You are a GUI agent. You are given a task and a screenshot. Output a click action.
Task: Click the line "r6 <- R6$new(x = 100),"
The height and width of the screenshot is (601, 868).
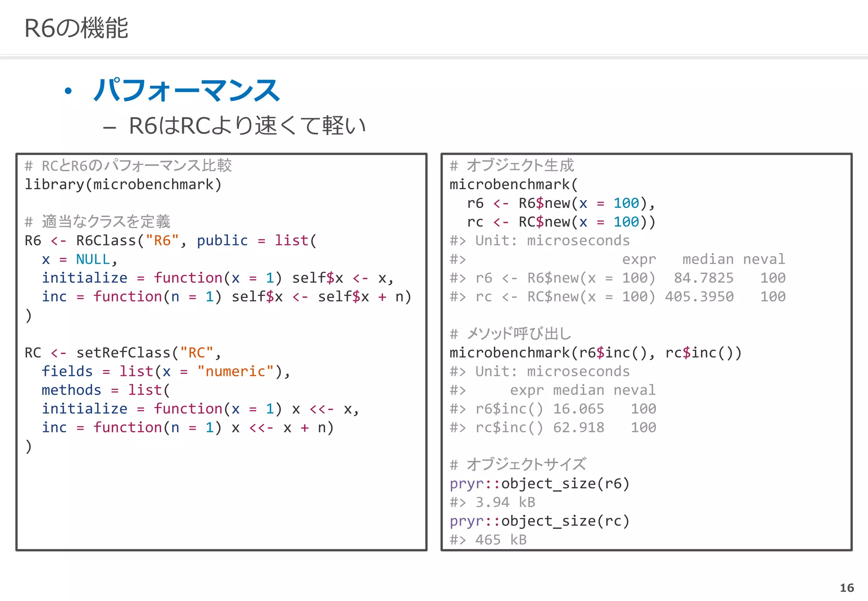click(x=561, y=203)
